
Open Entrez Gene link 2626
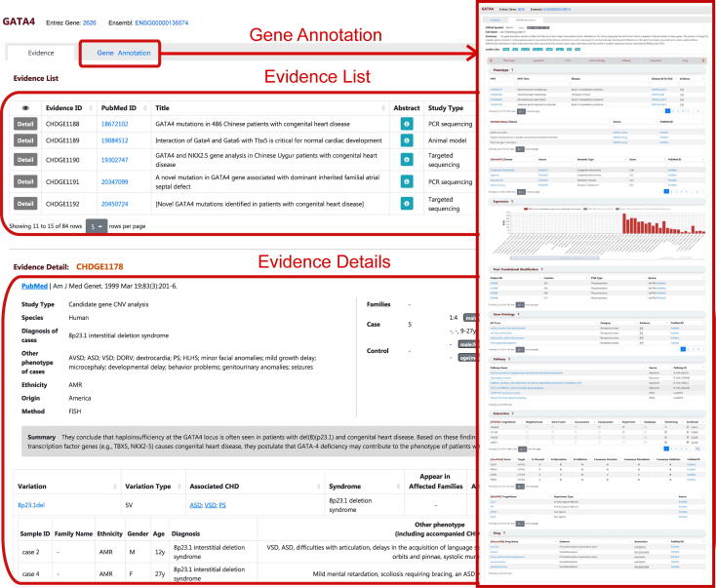click(90, 22)
